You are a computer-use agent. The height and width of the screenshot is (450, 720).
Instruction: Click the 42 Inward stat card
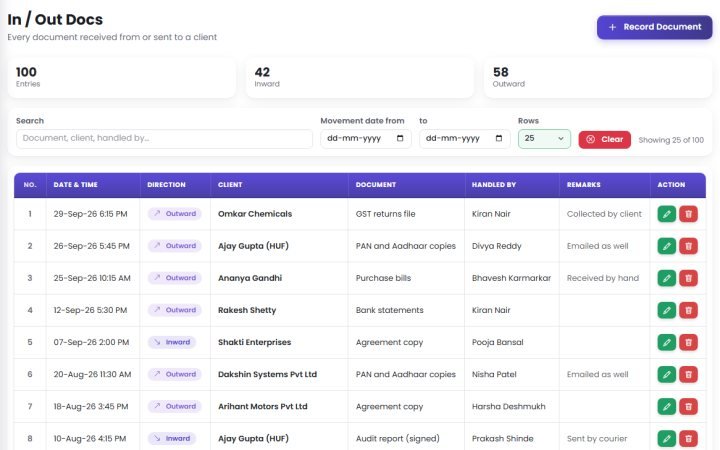[360, 78]
